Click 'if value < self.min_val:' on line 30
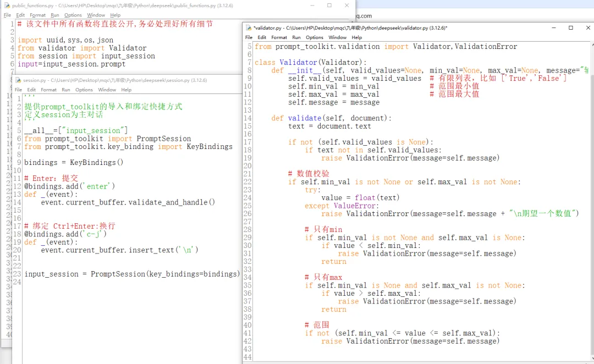594x364 pixels. click(371, 245)
